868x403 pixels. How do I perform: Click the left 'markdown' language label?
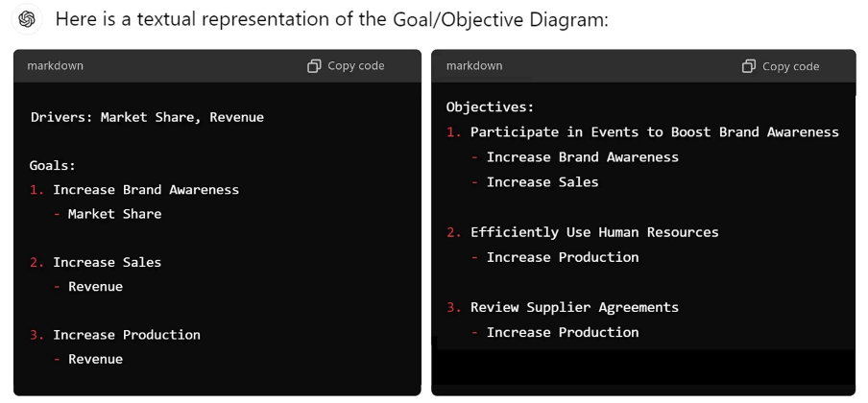click(56, 66)
